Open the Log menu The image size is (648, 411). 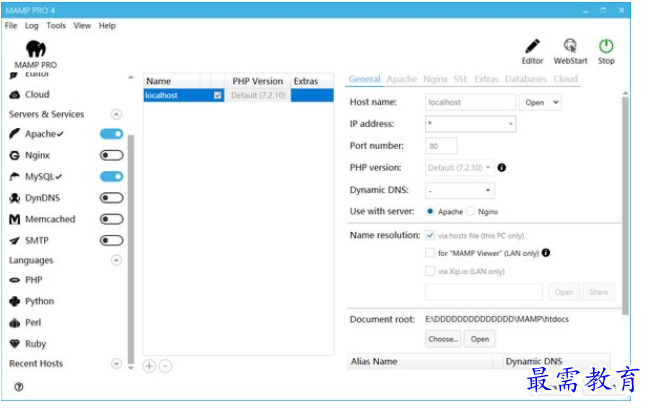(31, 26)
